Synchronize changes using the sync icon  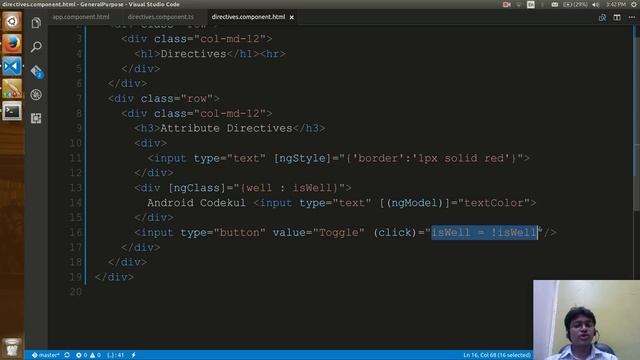coord(67,355)
